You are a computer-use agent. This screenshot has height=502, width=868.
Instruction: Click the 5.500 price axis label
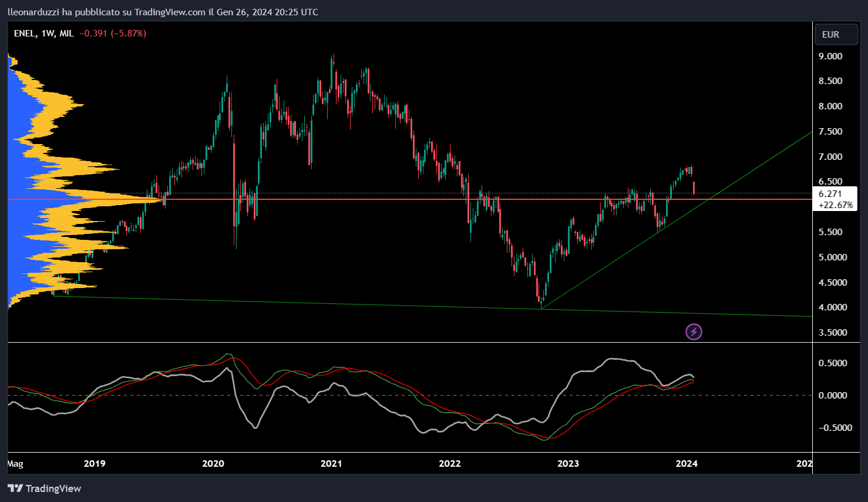(830, 232)
